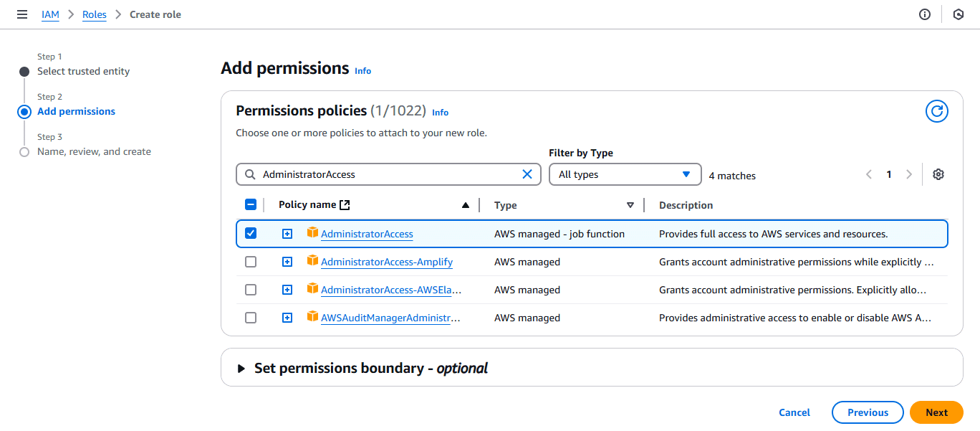Screen dimensions: 980x431
Task: Check the AWSAuditManagerAdministr... policy checkbox
Action: click(x=251, y=318)
